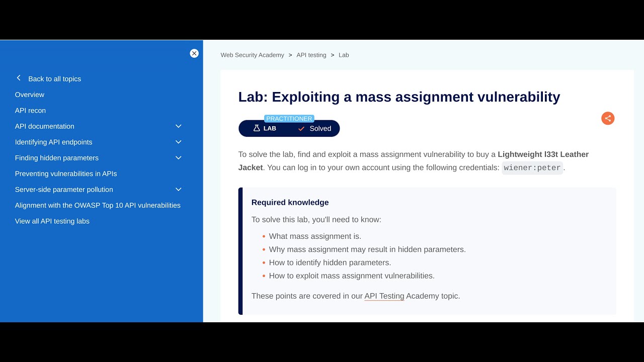Click bullet 'How to identify hidden parameters.'
The width and height of the screenshot is (644, 362).
tap(330, 262)
